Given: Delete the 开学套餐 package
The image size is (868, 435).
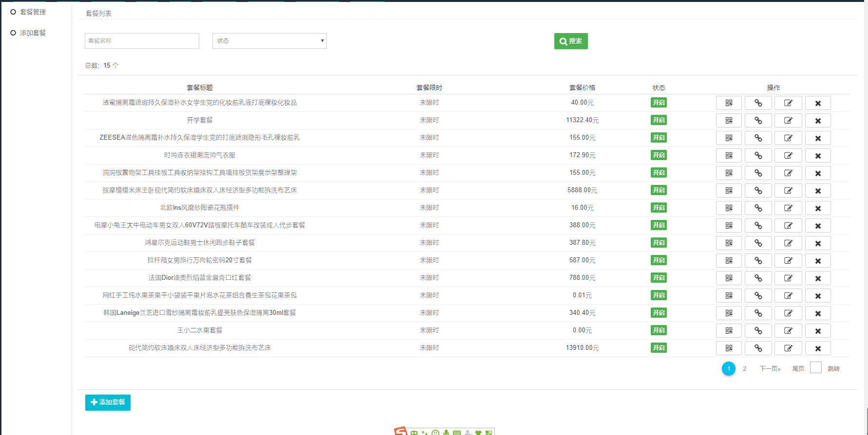Looking at the screenshot, I should [818, 120].
